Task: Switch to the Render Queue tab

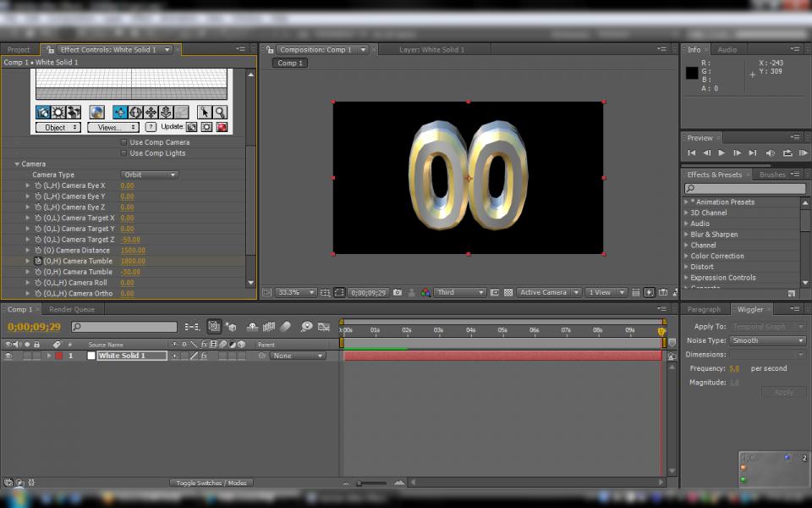Action: [x=72, y=309]
